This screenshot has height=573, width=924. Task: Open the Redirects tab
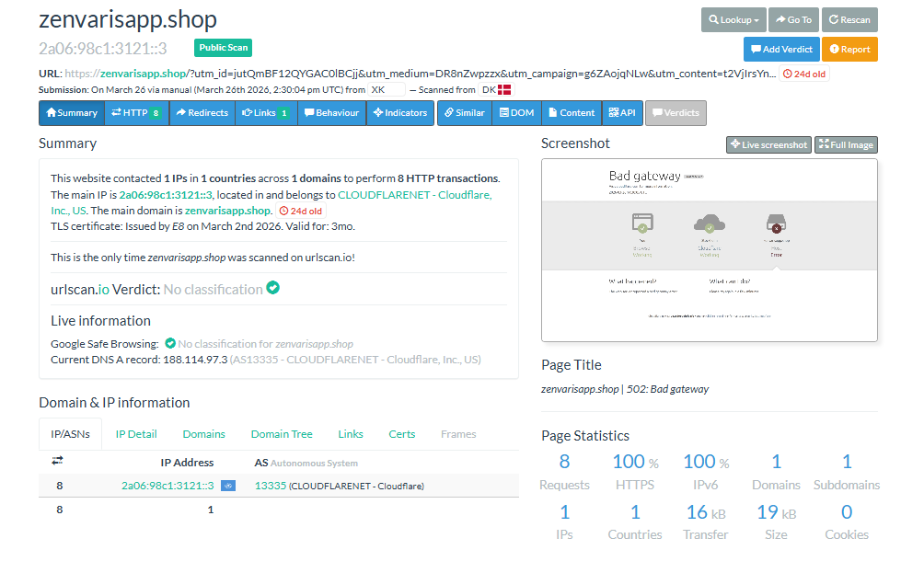pos(202,113)
